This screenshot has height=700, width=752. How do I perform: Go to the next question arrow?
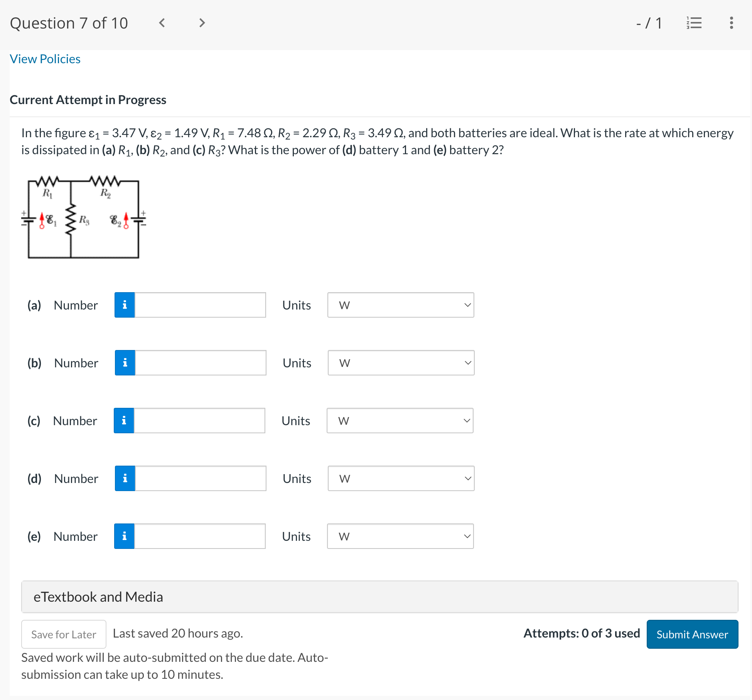pos(202,23)
